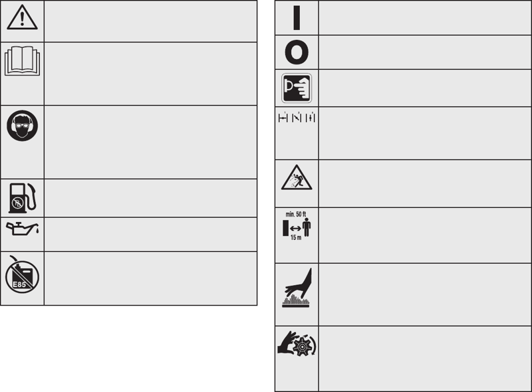The height and width of the screenshot is (392, 532).
Task: Select the 'O' off-position symbol
Action: pos(297,52)
